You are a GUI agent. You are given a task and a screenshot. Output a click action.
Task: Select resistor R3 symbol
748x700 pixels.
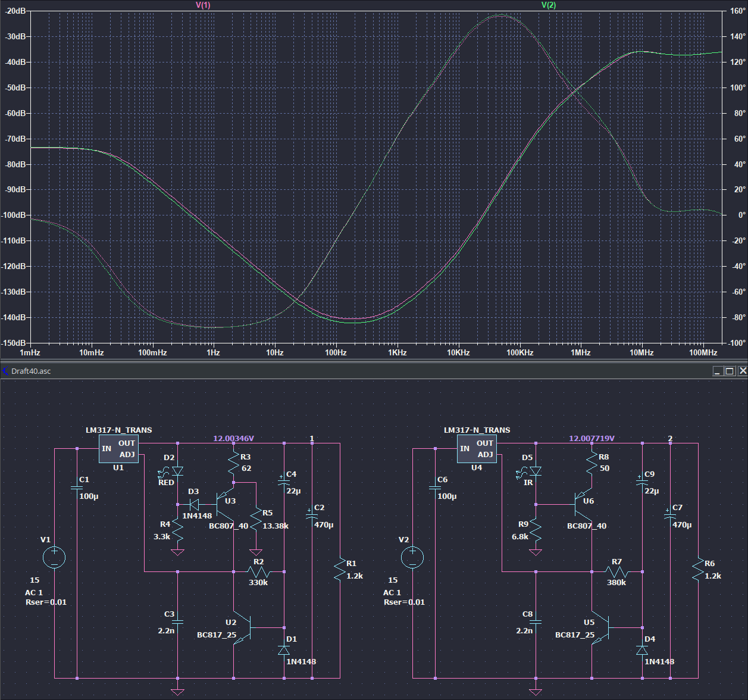[x=234, y=463]
